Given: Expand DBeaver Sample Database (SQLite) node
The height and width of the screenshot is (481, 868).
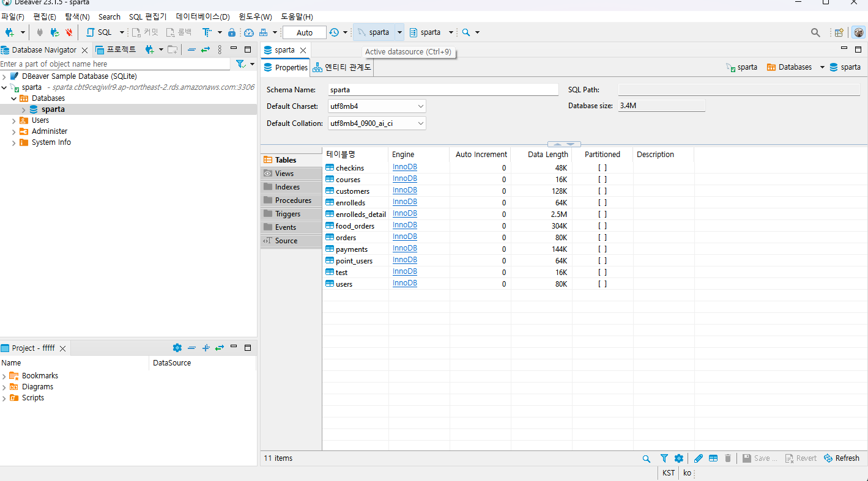Looking at the screenshot, I should (4, 76).
